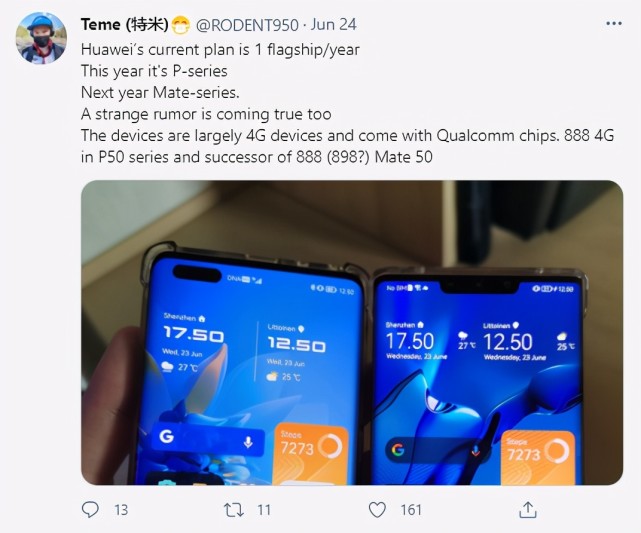
Task: Open Teme's profile avatar picture
Action: point(41,38)
